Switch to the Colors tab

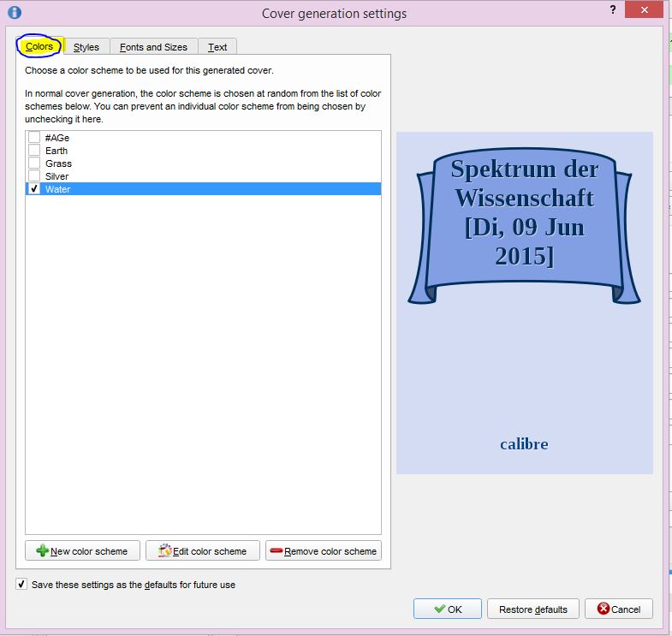coord(39,46)
